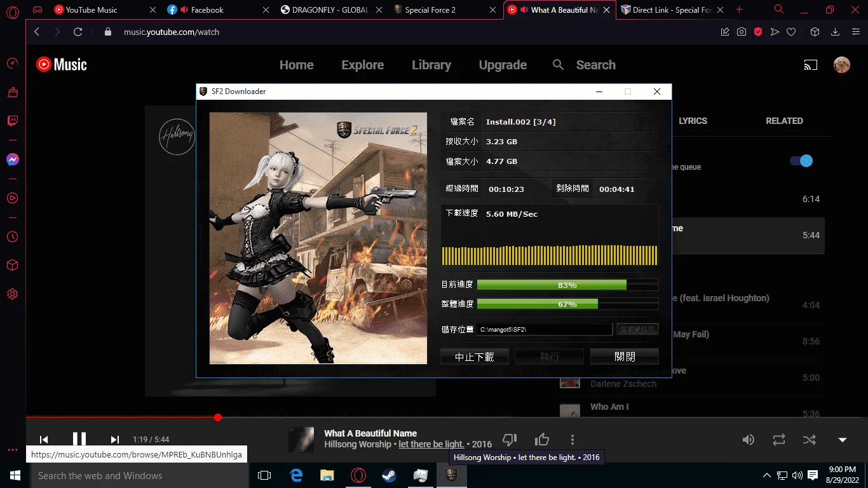
Task: Open the Explore page
Action: pos(363,65)
